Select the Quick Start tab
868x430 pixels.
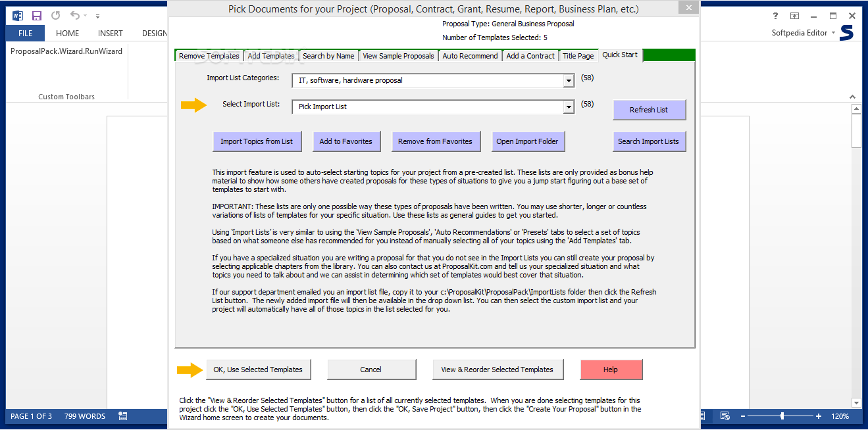tap(620, 55)
